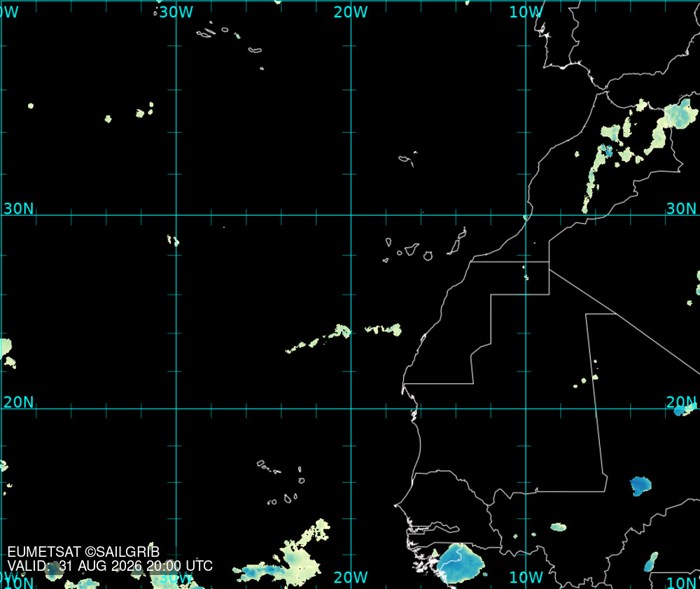700x589 pixels.
Task: Click the large cloud mass over northern Algeria
Action: [680, 114]
